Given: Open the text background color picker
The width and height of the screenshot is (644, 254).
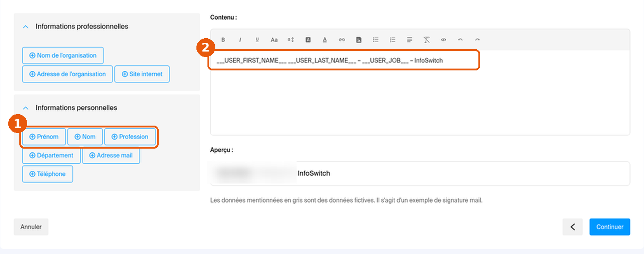Looking at the screenshot, I should point(308,40).
